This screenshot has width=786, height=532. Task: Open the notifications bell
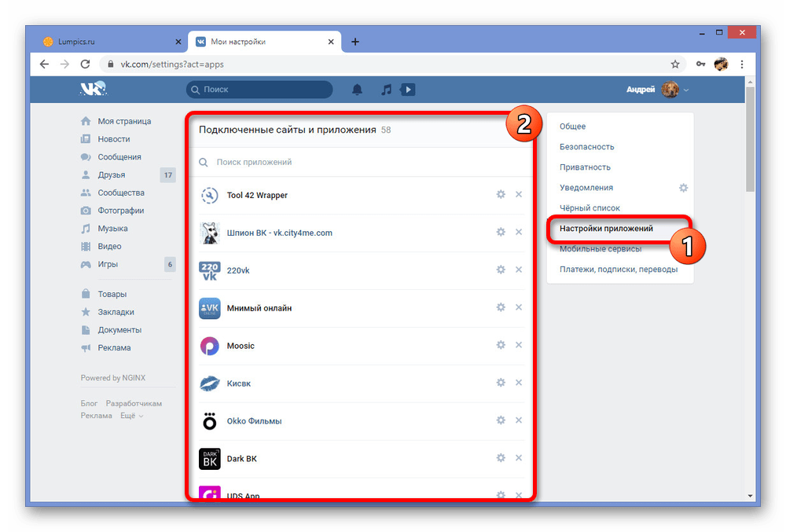357,90
